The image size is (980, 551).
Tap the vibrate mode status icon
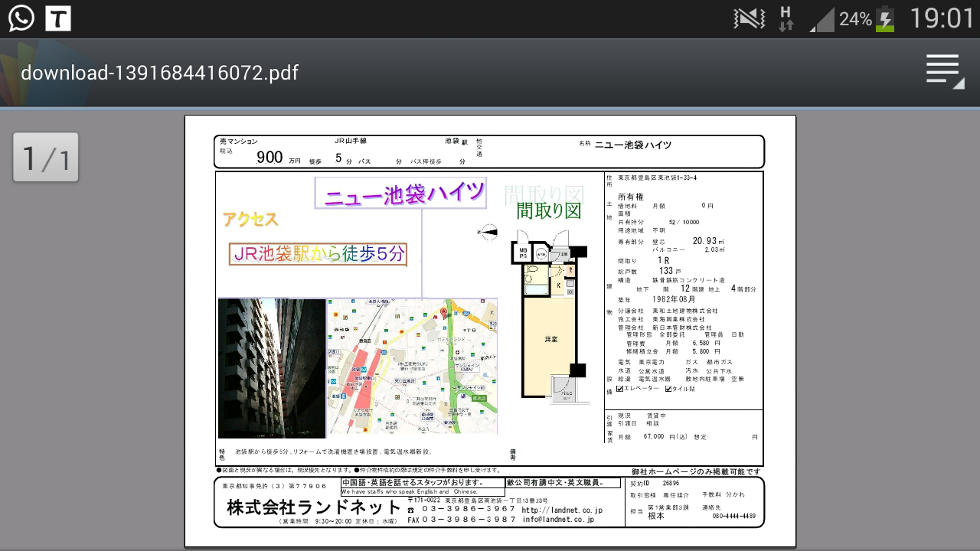click(x=749, y=18)
